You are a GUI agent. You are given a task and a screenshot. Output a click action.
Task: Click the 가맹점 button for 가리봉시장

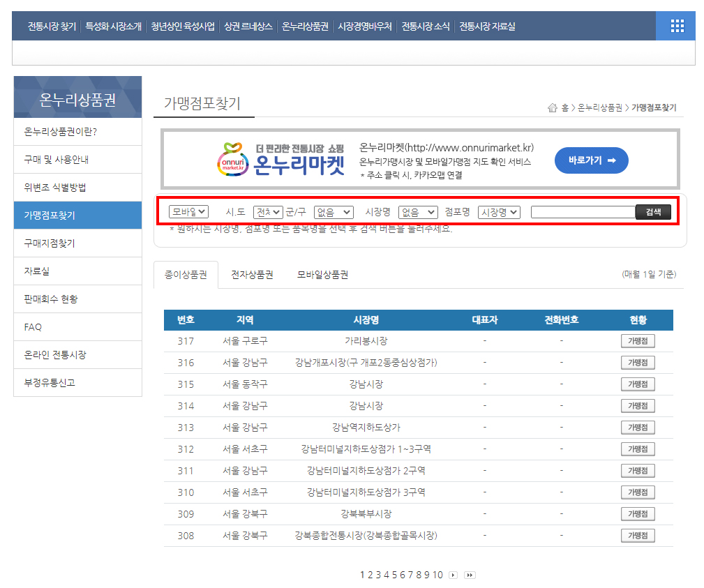coord(636,341)
